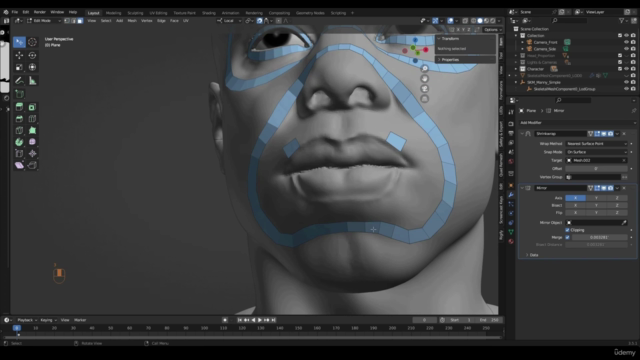Open the Mesh menu in viewport header
This screenshot has height=360, width=640.
(x=132, y=20)
